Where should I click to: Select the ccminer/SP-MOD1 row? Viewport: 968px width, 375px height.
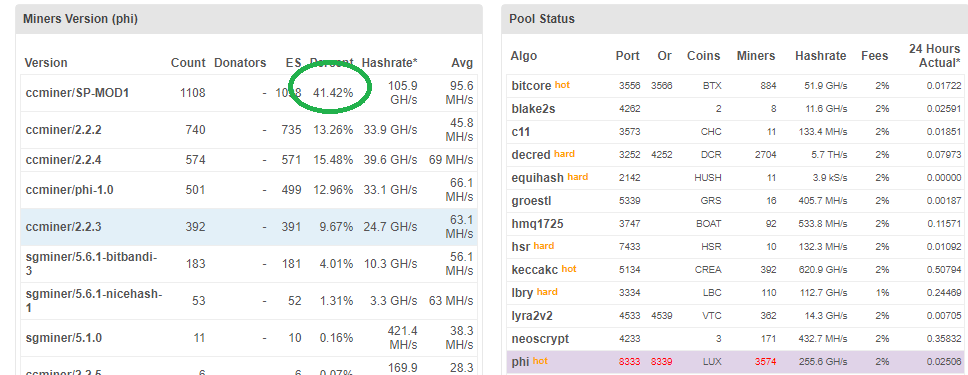point(249,93)
